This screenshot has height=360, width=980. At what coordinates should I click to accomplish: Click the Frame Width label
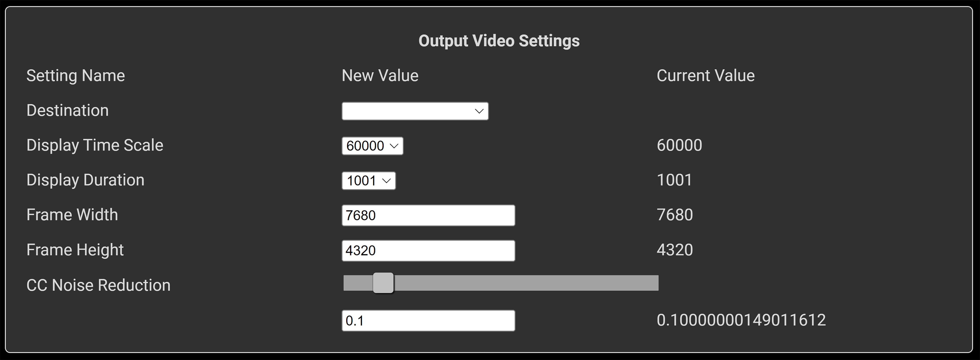pos(72,215)
